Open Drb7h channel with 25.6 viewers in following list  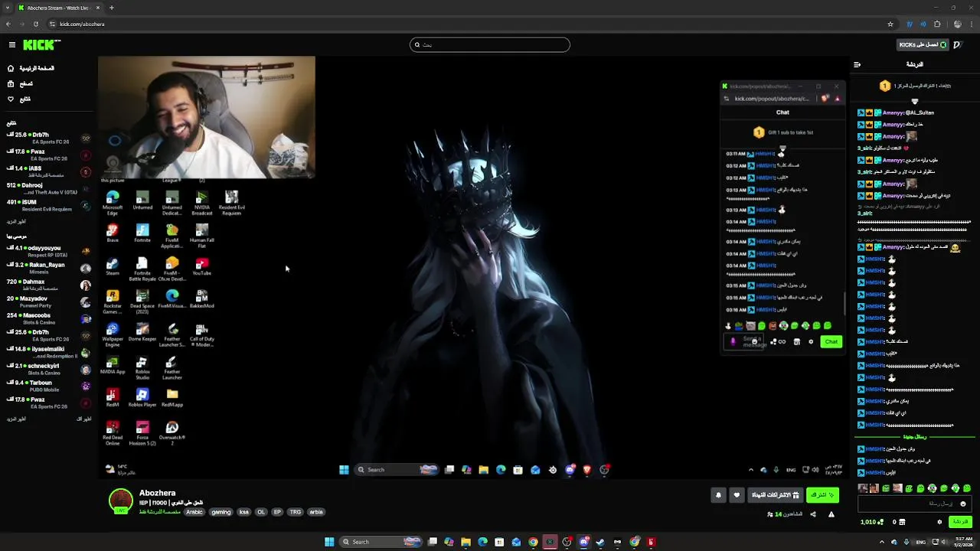coord(49,138)
